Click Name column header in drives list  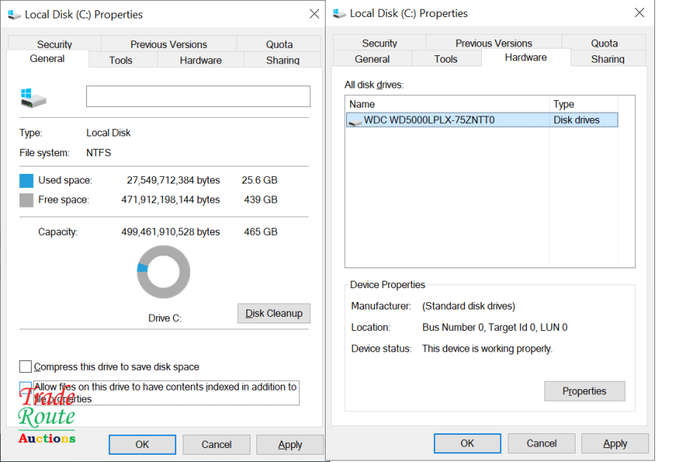point(447,104)
